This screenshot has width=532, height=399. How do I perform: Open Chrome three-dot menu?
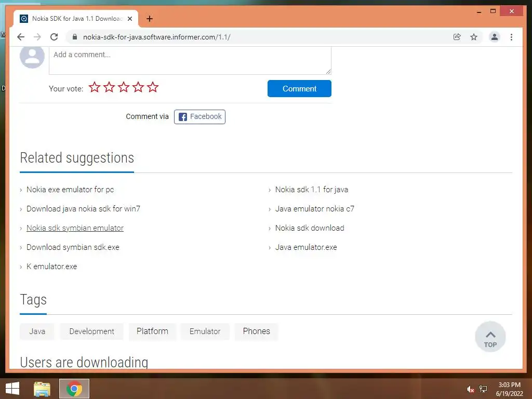(x=511, y=37)
